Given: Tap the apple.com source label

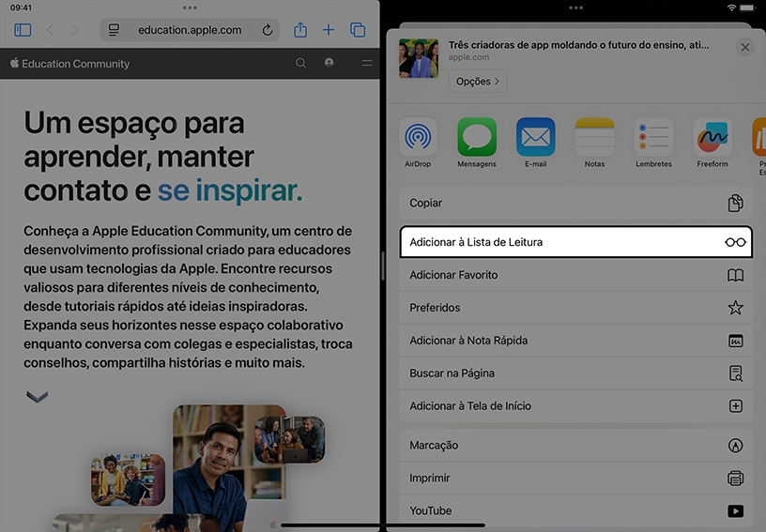Looking at the screenshot, I should pos(468,57).
